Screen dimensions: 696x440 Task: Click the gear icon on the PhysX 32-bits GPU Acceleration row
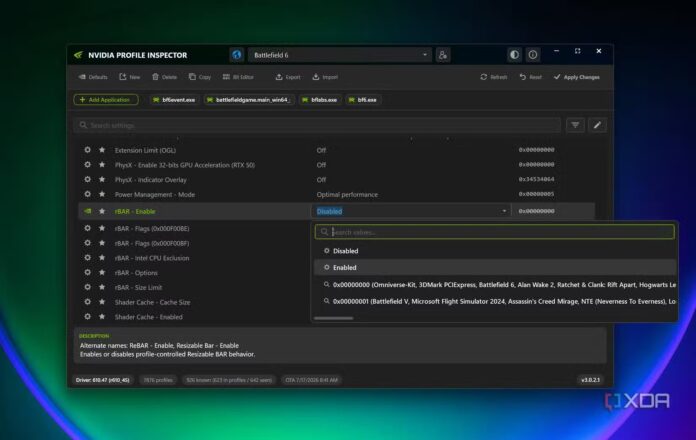point(87,165)
